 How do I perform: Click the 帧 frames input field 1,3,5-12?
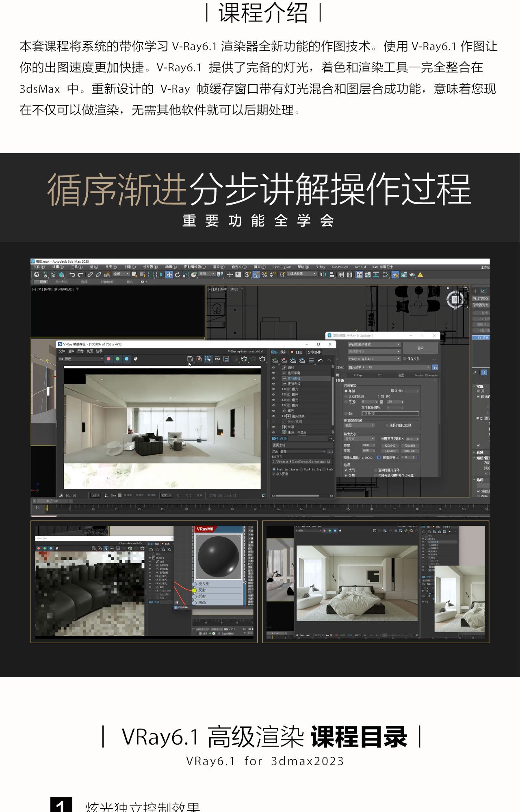(x=390, y=414)
